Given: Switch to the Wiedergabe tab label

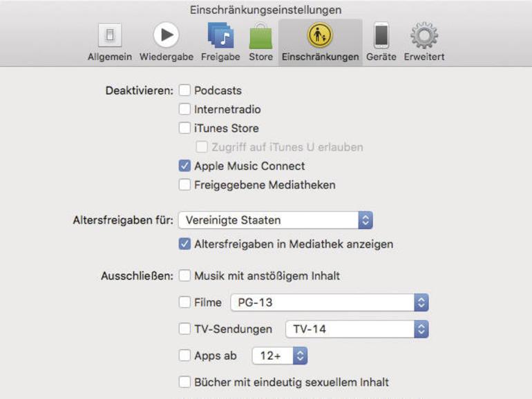Looking at the screenshot, I should tap(167, 57).
